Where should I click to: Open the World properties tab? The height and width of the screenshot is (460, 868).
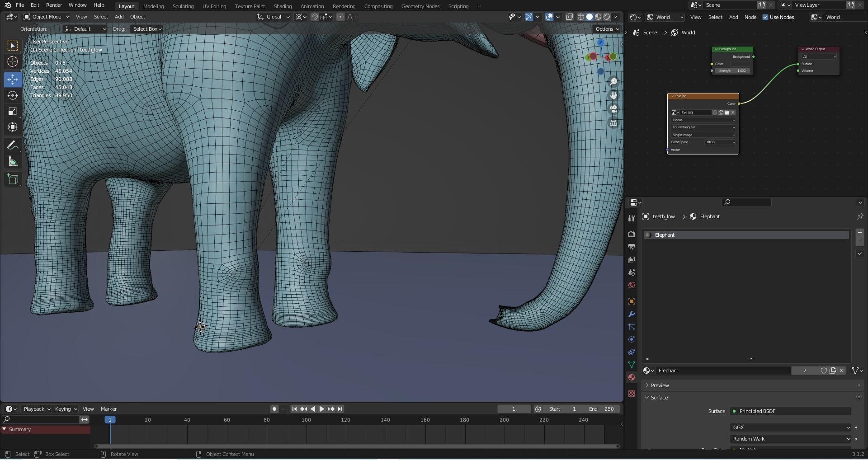632,285
